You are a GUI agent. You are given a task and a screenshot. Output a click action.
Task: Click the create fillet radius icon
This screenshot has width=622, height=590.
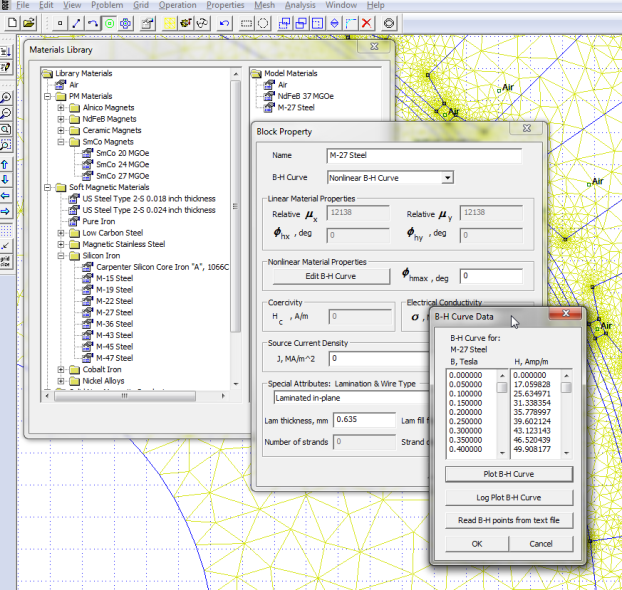tap(350, 23)
